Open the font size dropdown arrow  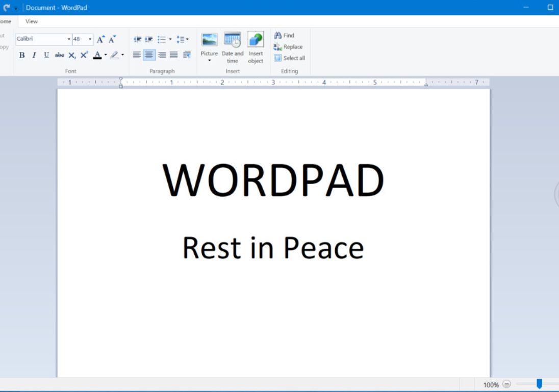pos(90,39)
